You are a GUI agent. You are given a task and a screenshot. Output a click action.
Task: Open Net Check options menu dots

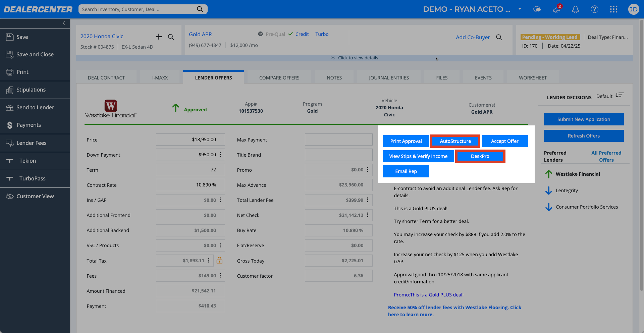(368, 215)
